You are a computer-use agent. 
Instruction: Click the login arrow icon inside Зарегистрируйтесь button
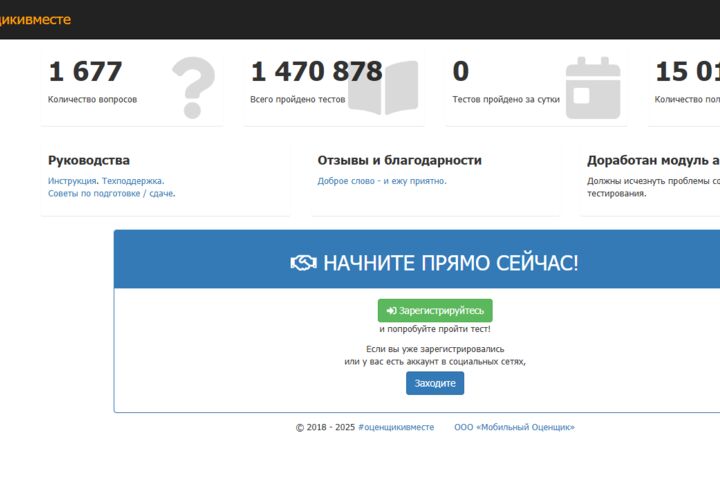tap(391, 311)
